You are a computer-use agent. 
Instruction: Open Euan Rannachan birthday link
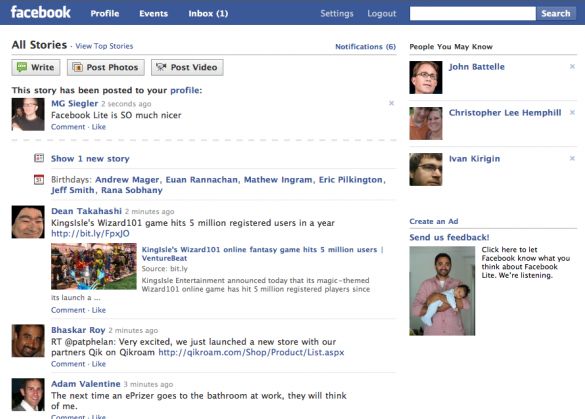(x=201, y=179)
